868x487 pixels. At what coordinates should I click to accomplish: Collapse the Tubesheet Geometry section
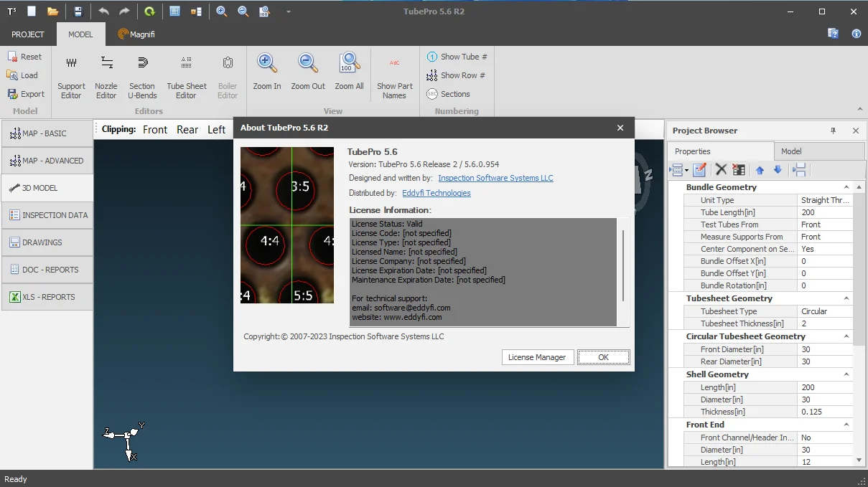pos(846,298)
